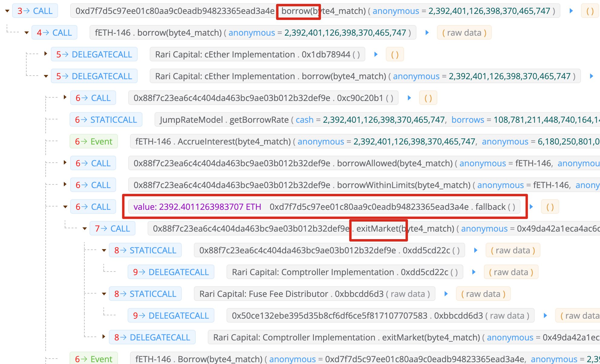Expand 8→ DELEGATECALL exitMarket row triangle

(x=104, y=337)
